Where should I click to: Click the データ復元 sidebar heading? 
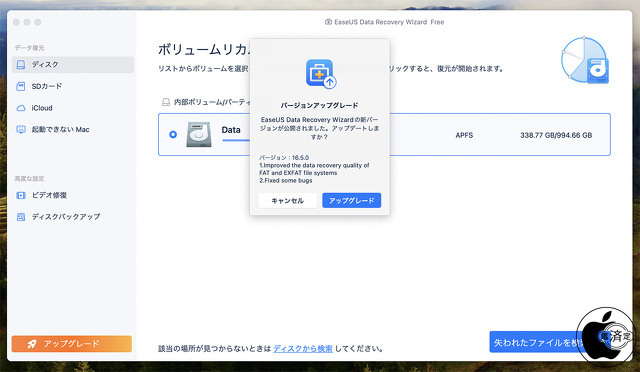click(29, 48)
